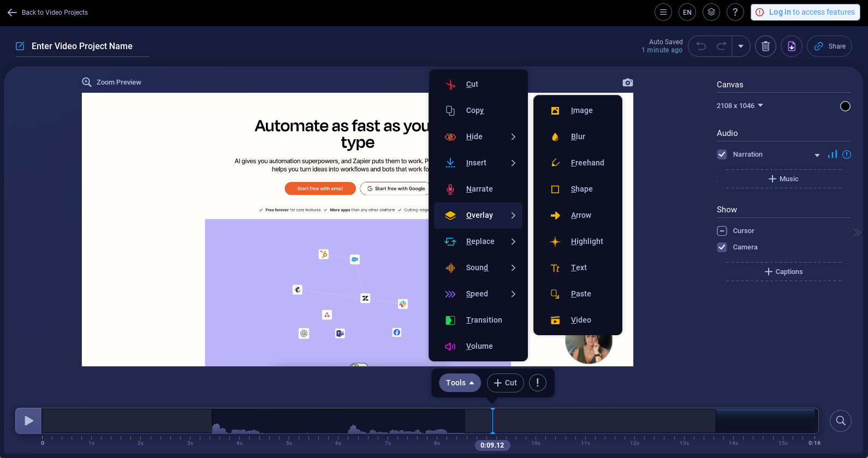Click the Freehand drawing icon
This screenshot has height=458, width=868.
point(555,163)
